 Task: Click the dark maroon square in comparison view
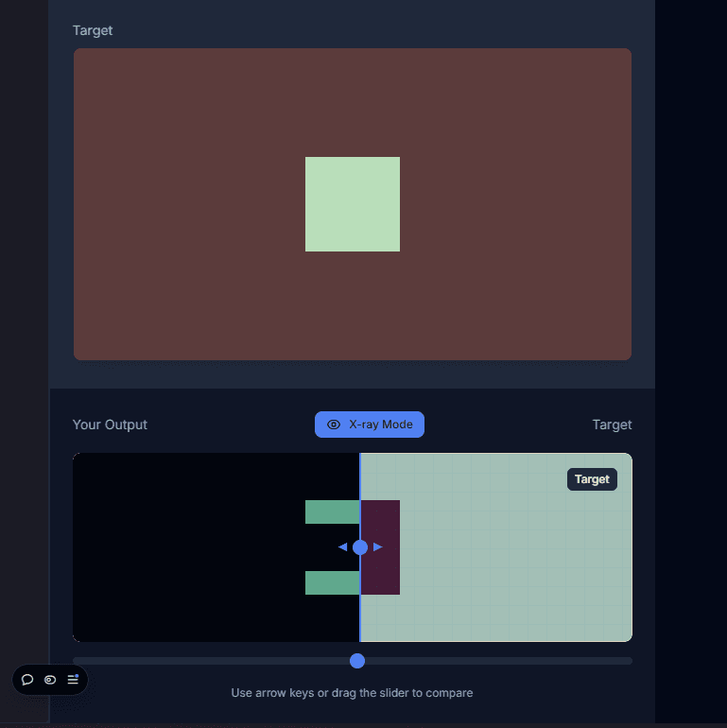[380, 547]
